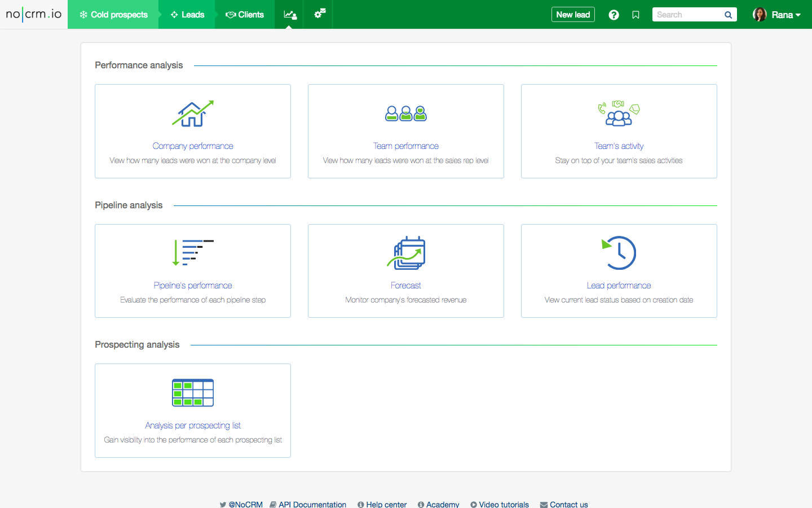Open Forecast via the calendar-arrow icon
Image resolution: width=812 pixels, height=508 pixels.
405,252
